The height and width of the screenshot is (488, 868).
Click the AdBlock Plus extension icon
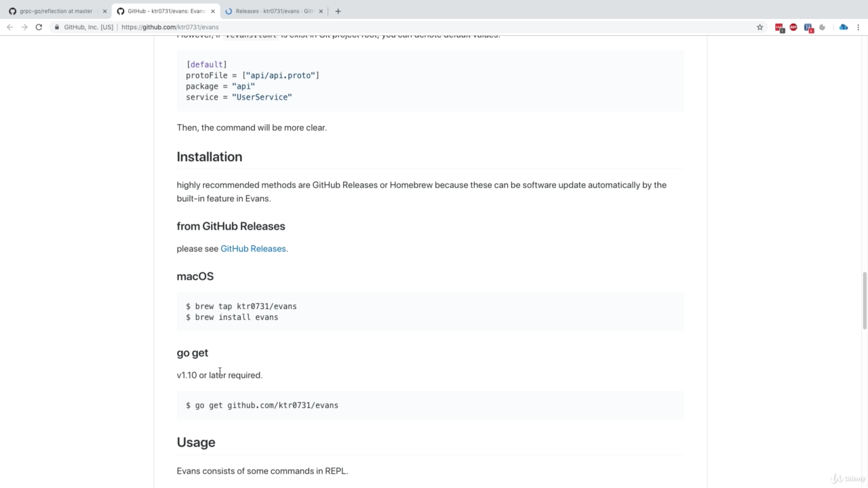[793, 27]
